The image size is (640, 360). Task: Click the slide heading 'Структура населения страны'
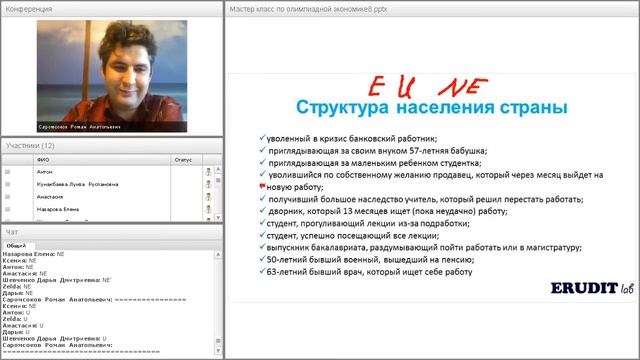click(431, 107)
